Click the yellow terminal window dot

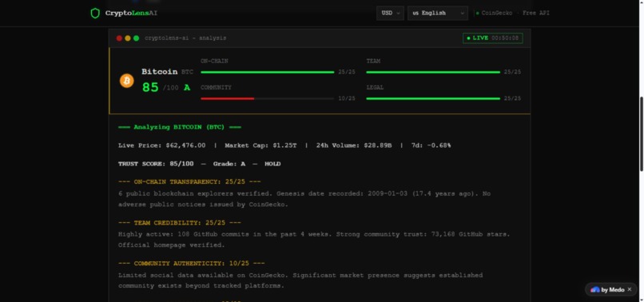128,38
